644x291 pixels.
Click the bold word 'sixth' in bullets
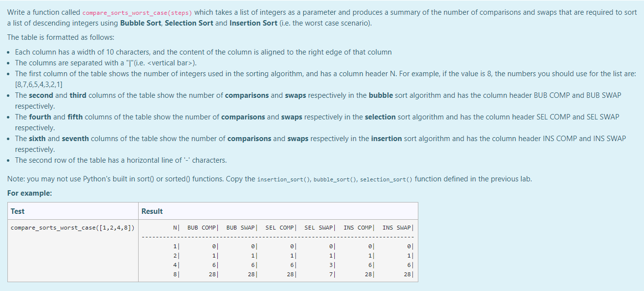(37, 138)
